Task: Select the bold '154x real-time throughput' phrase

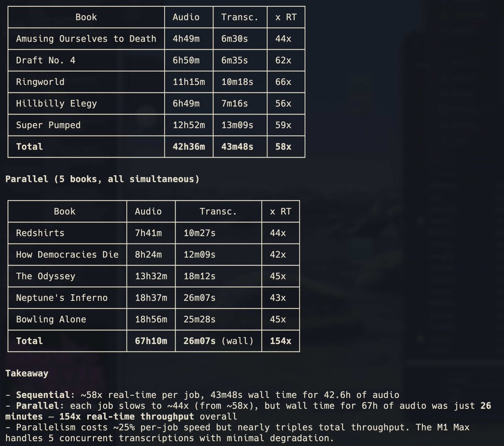Action: pos(127,417)
